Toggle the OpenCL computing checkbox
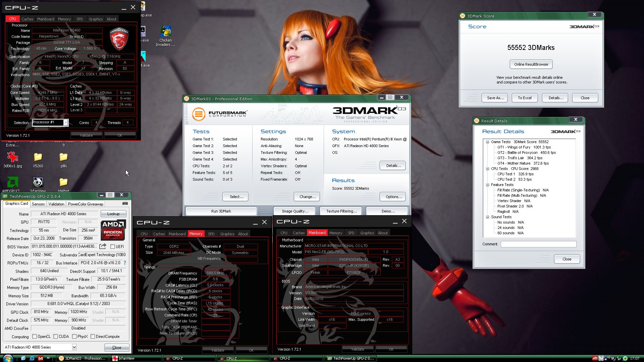This screenshot has width=644, height=362. (34, 336)
